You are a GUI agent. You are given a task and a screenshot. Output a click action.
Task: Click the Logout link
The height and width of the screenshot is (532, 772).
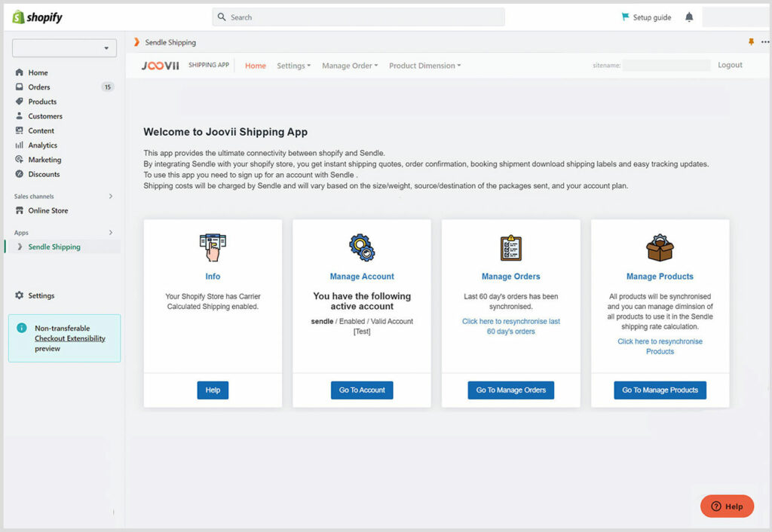pos(730,65)
